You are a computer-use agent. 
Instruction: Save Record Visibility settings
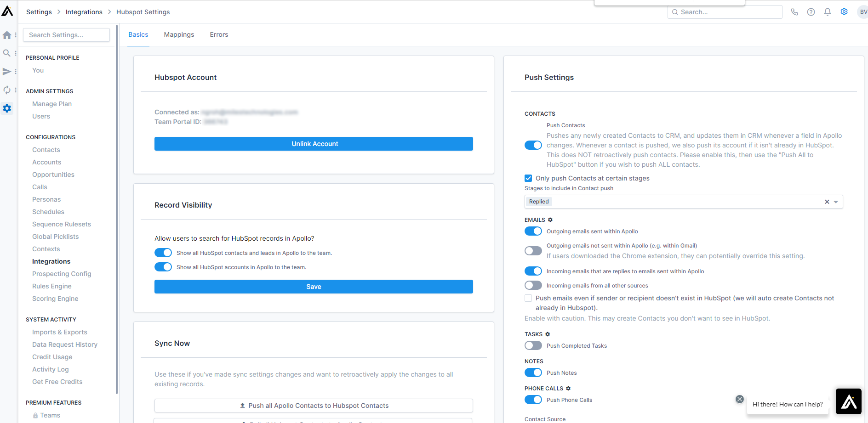[314, 287]
